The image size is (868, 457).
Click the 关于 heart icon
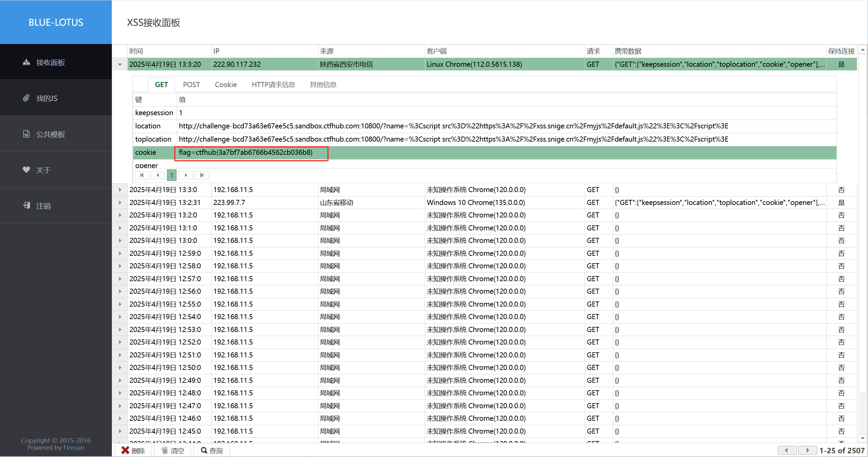click(x=26, y=170)
